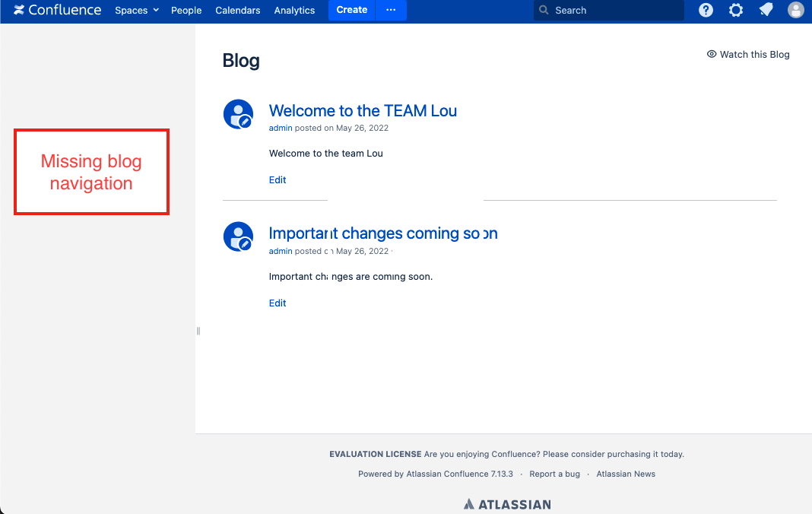812x514 pixels.
Task: Open the ellipsis create-from-template button
Action: click(391, 10)
